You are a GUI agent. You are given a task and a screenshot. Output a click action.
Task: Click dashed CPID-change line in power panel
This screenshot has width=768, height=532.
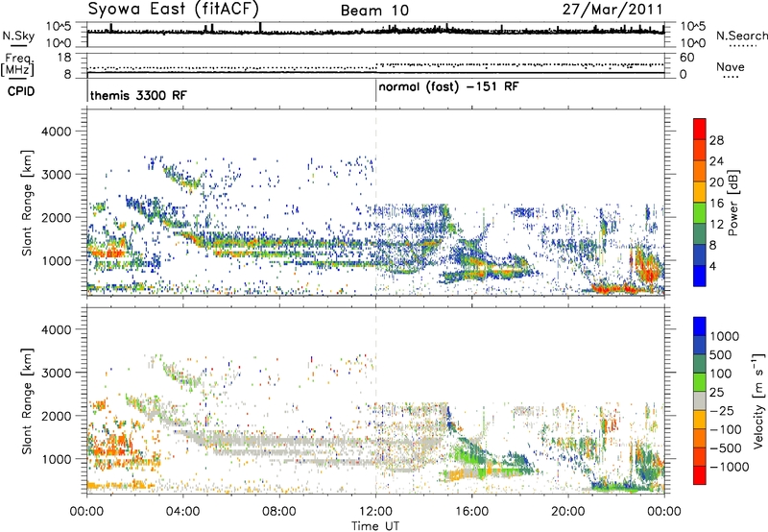click(x=376, y=203)
